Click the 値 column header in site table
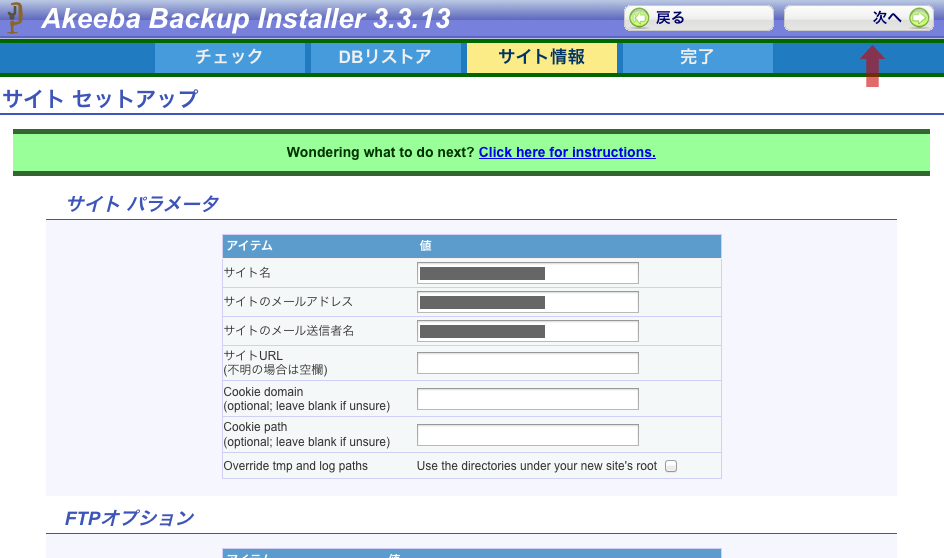 (x=425, y=246)
